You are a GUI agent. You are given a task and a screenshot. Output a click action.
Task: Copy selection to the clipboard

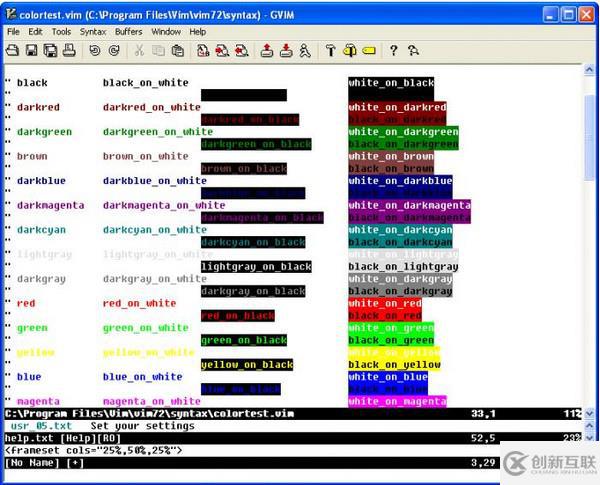(x=158, y=51)
